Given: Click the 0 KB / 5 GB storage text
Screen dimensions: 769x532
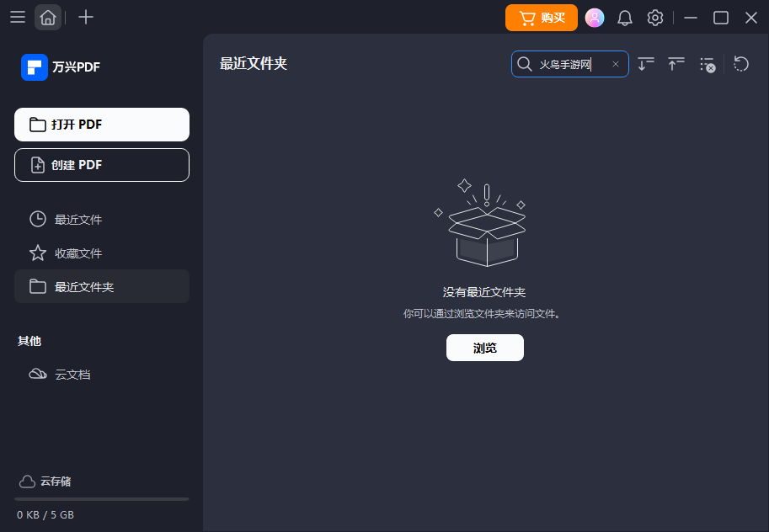Looking at the screenshot, I should click(45, 515).
